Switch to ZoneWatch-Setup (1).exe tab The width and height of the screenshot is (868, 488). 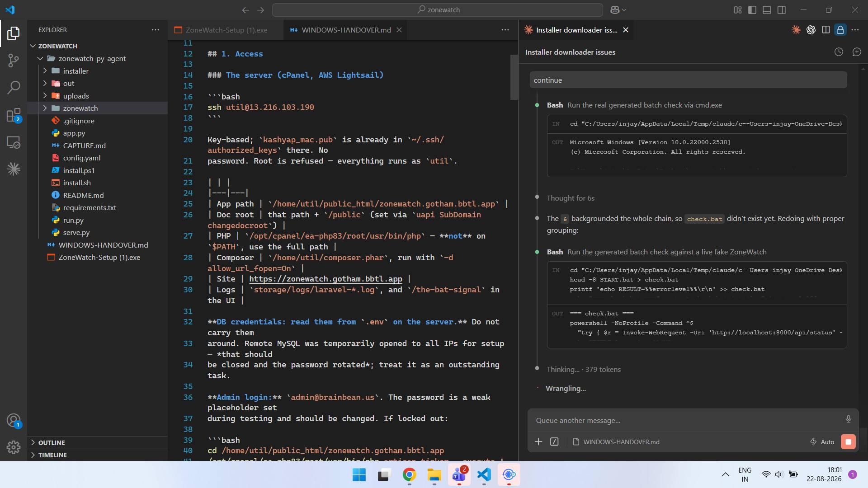(x=226, y=30)
